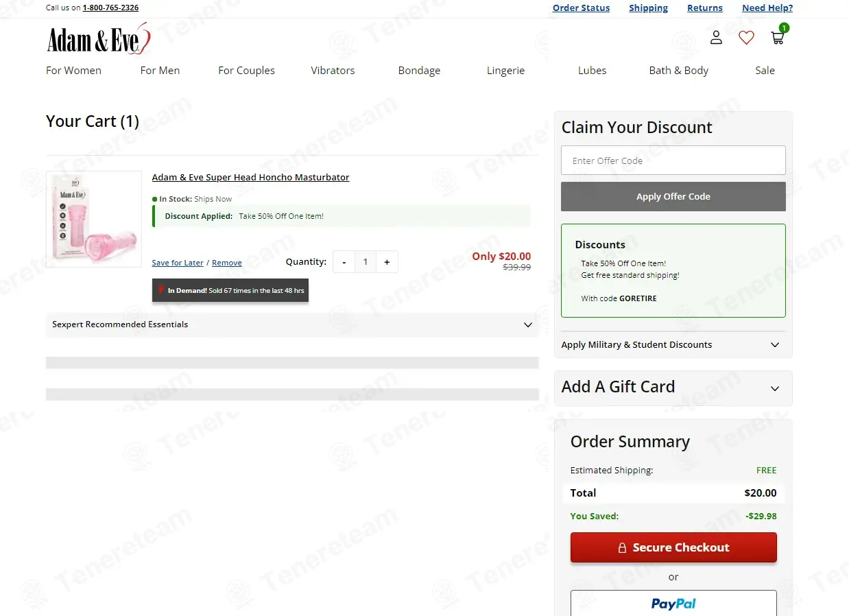Expand the Add A Gift Card panel
Viewport: 849px width, 616px height.
click(x=673, y=388)
